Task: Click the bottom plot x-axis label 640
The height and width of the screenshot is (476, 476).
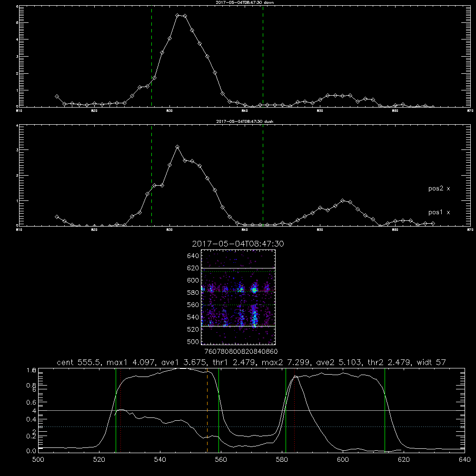Action: tap(465, 460)
